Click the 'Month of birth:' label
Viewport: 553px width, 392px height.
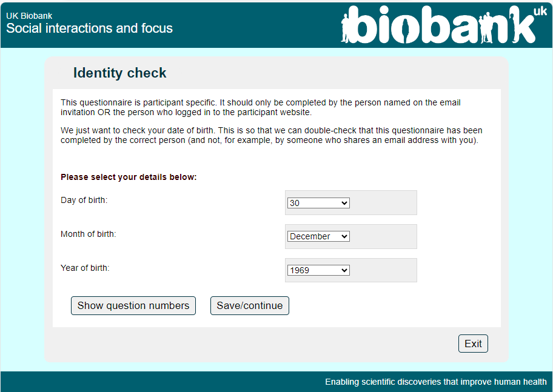88,234
